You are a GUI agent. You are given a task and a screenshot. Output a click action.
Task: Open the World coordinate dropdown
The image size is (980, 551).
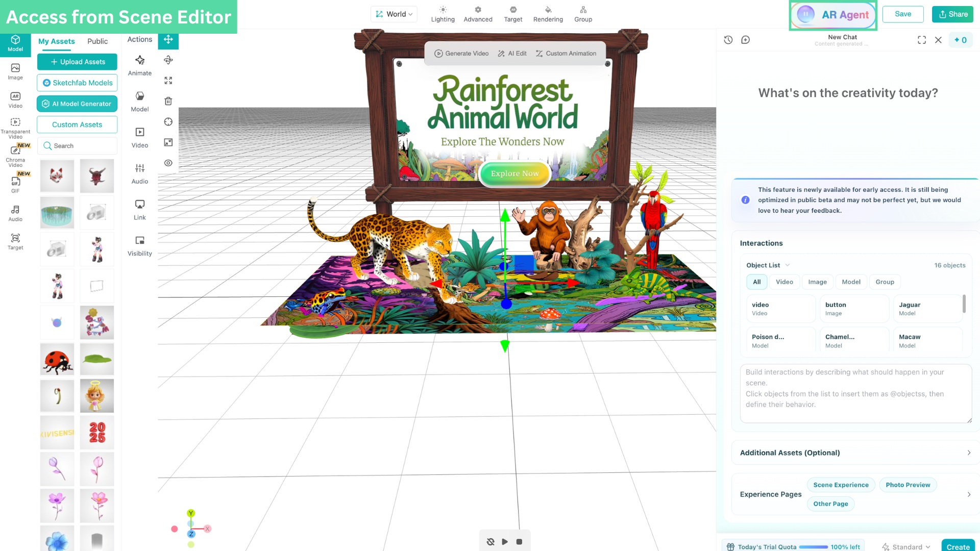click(x=394, y=14)
